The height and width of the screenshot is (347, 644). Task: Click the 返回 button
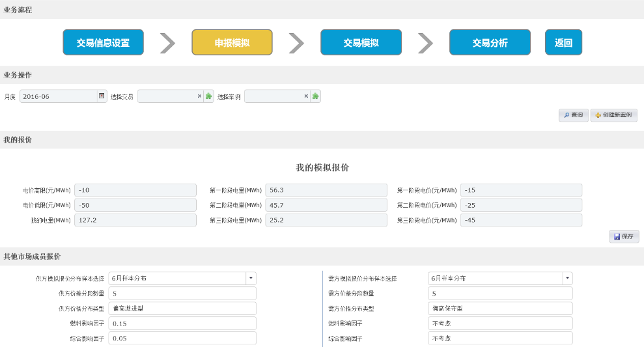point(563,42)
